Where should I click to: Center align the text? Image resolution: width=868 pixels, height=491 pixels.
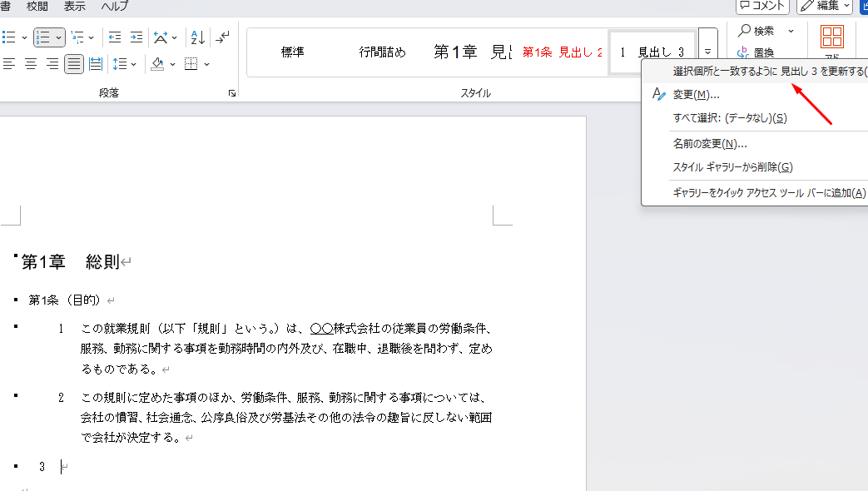coord(31,64)
